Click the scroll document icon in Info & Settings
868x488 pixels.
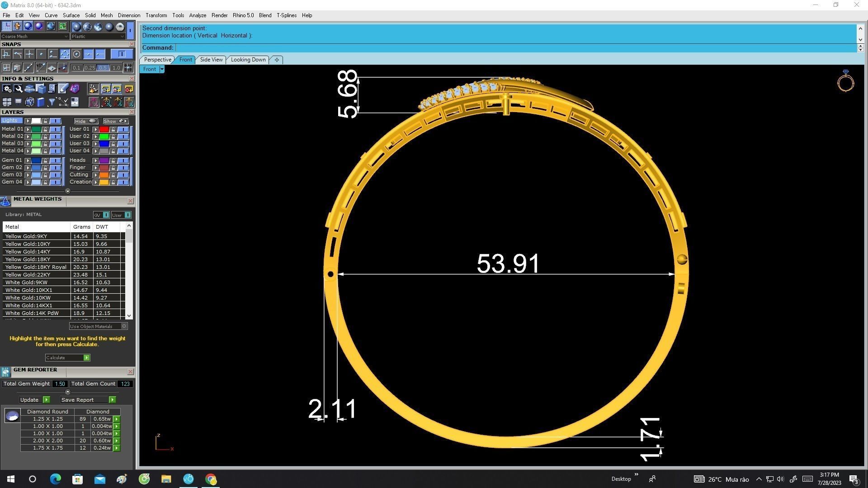pos(52,89)
